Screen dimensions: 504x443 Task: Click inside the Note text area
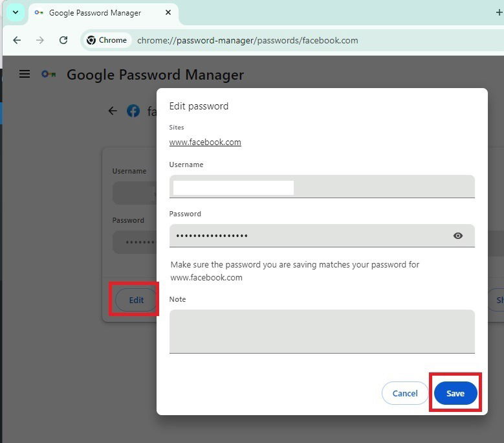[x=322, y=332]
